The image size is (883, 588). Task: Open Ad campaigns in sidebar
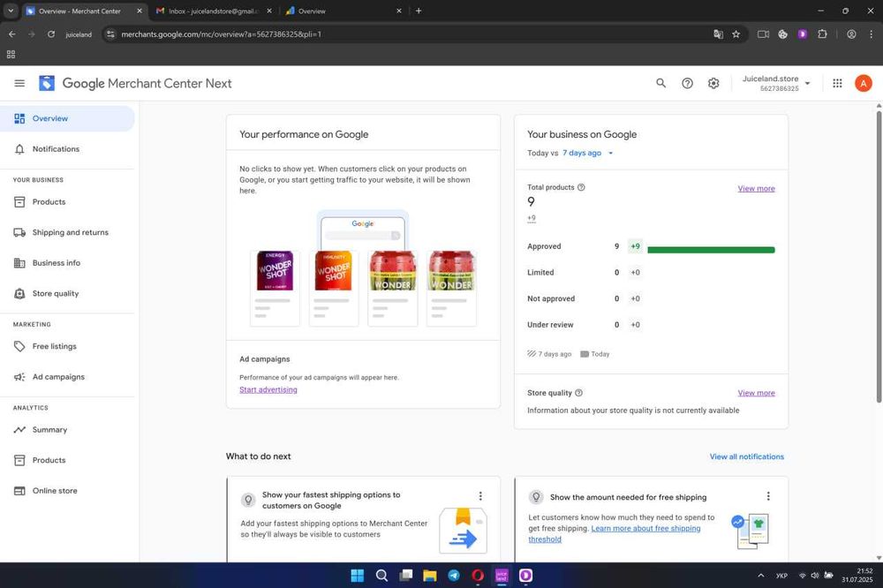[x=67, y=377]
